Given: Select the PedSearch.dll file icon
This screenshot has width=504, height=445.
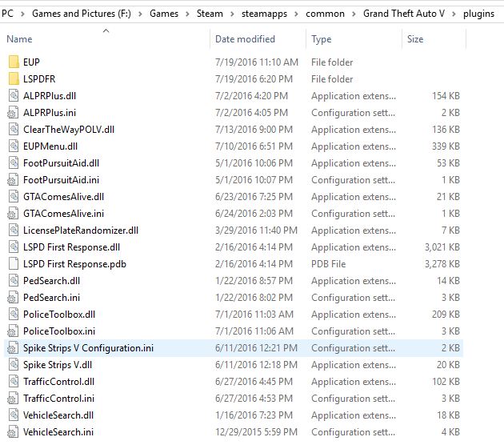Looking at the screenshot, I should 13,281.
